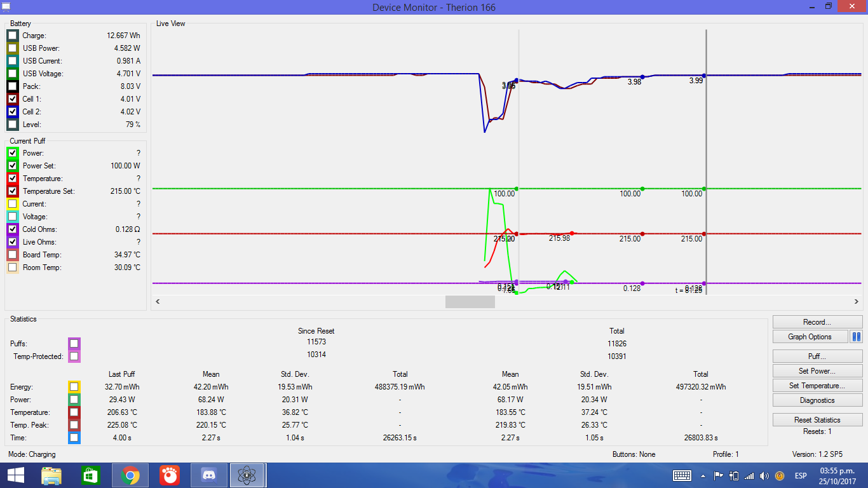Screen dimensions: 868x488
Task: Click the pause button beside Graph Options
Action: pos(856,337)
